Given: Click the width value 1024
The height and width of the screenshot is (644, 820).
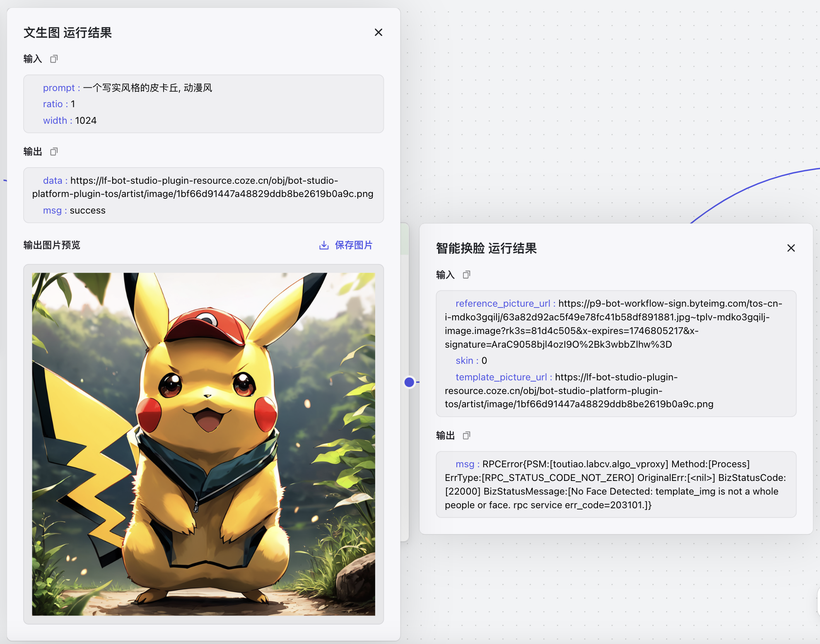Looking at the screenshot, I should (x=86, y=120).
